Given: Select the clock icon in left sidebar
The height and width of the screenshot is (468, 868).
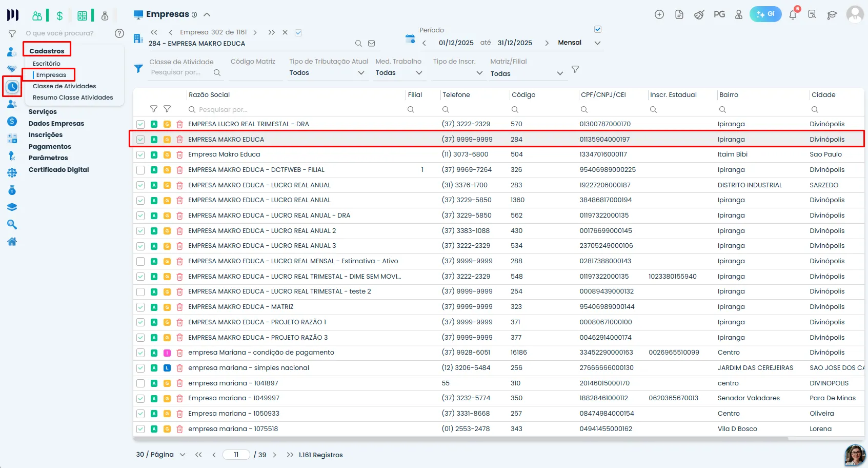Looking at the screenshot, I should [12, 87].
